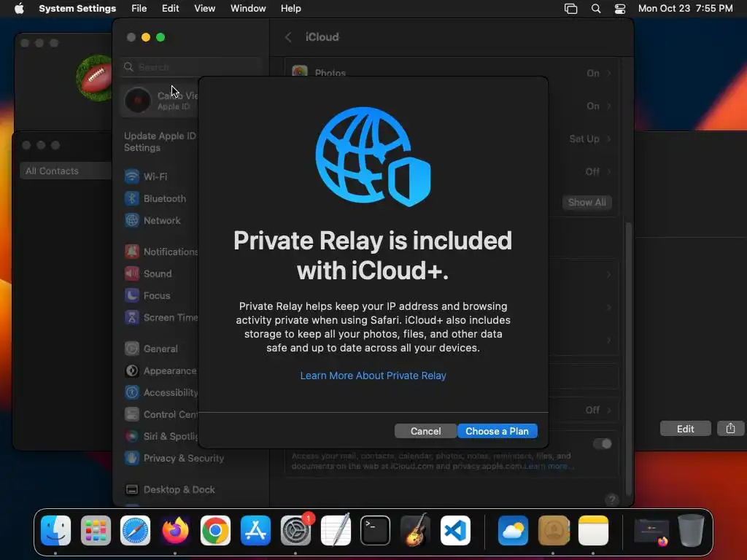Select All Contacts in Contacts window
Image resolution: width=747 pixels, height=560 pixels.
(66, 171)
